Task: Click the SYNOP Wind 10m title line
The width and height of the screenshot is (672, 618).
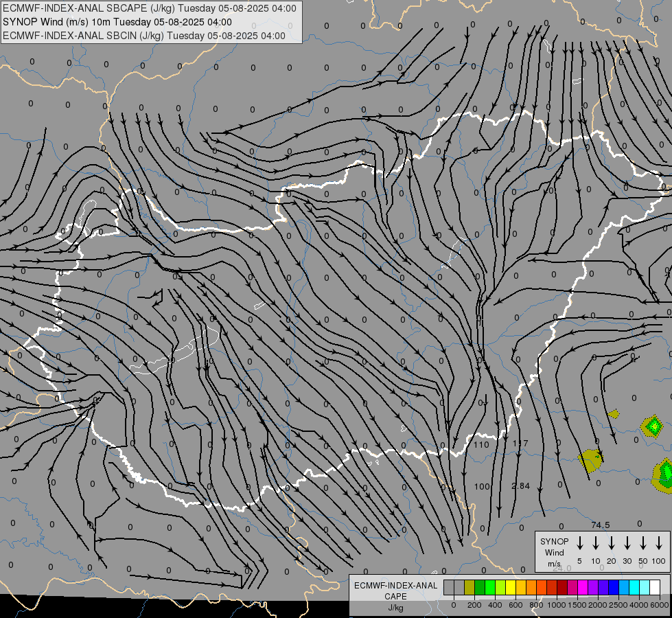Action: coord(117,22)
